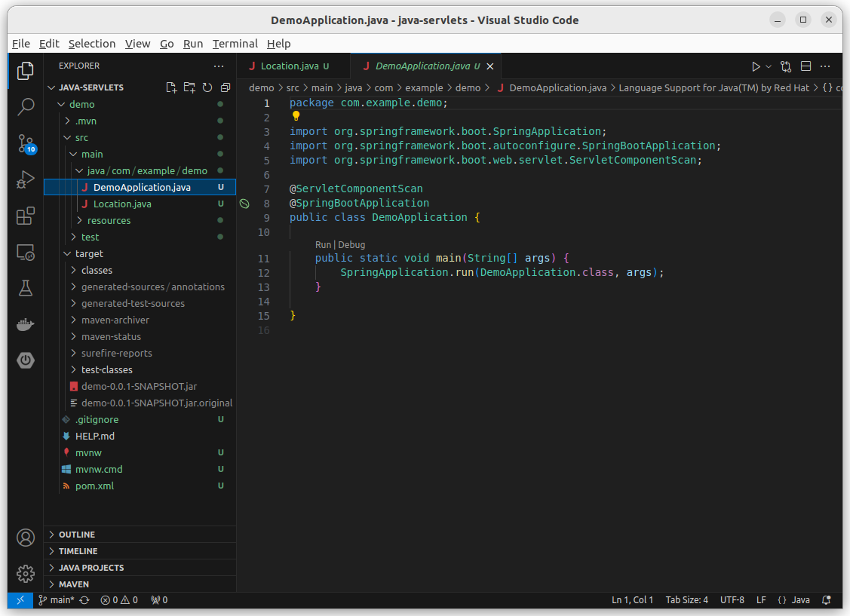Collapse all folders in explorer

226,87
